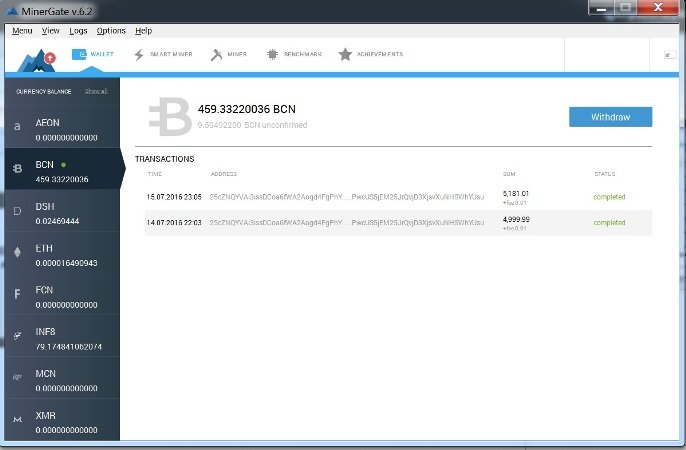Click address of the 14.07.2016 transaction

coord(346,223)
